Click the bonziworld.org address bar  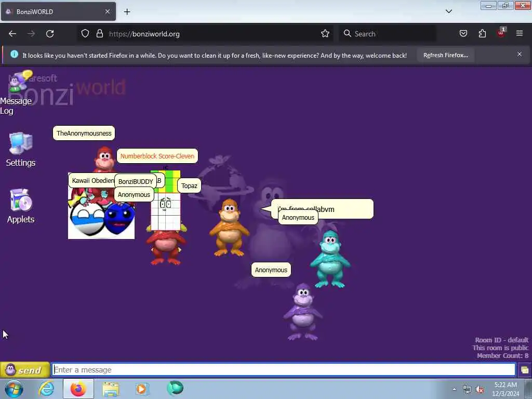coord(205,34)
